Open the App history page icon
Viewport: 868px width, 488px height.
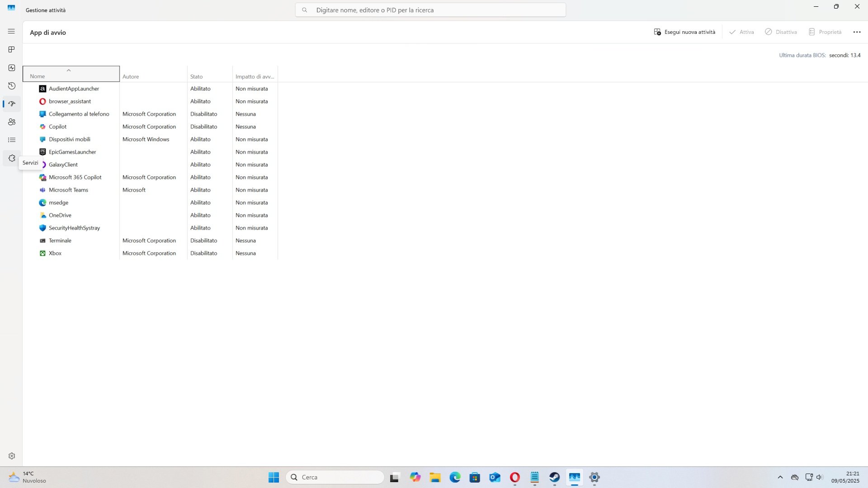tap(12, 86)
